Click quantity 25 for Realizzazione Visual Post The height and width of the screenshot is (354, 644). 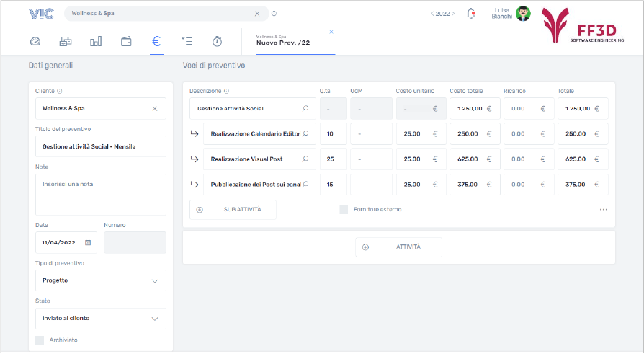click(334, 159)
